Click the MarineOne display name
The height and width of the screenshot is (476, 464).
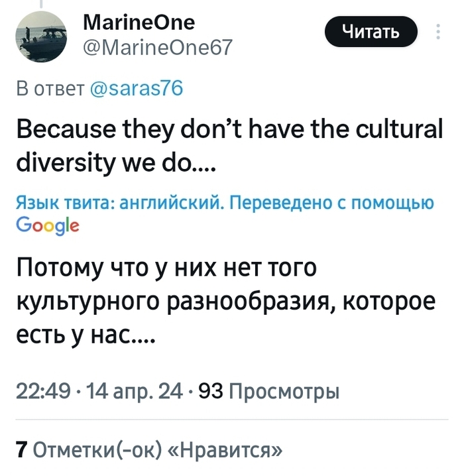tap(140, 23)
